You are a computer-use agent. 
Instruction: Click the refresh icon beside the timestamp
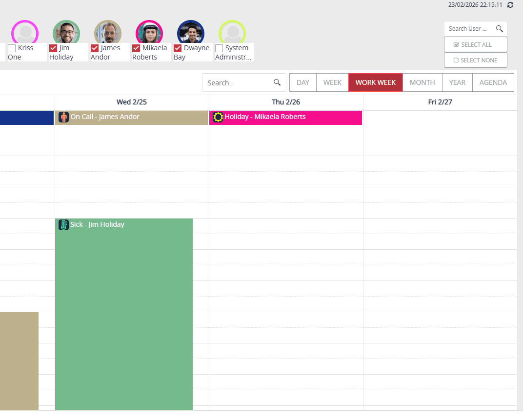pos(510,5)
